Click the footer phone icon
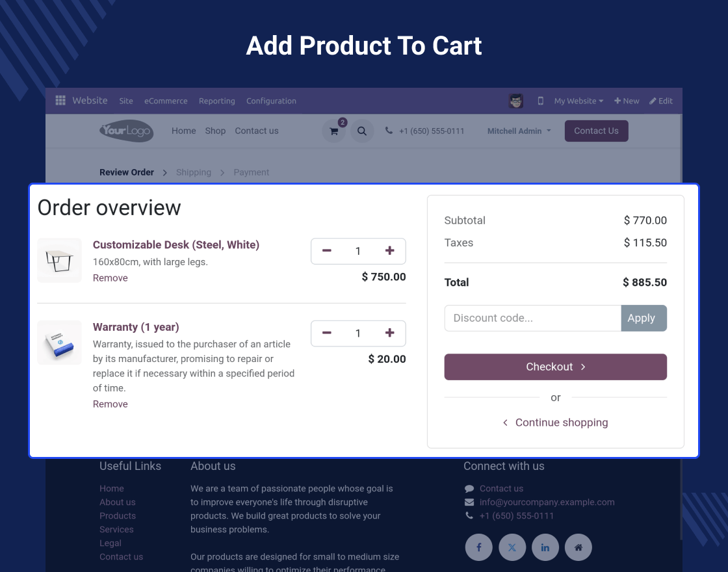Screen dimensions: 728x572 coord(469,516)
